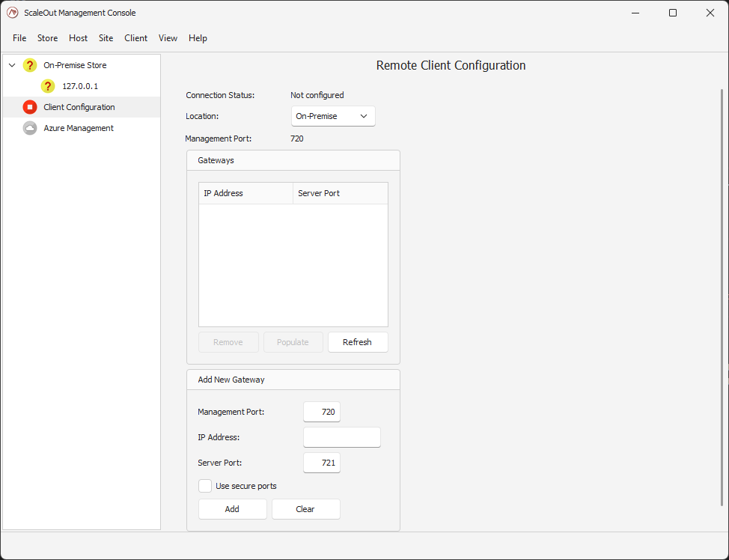This screenshot has width=729, height=560.
Task: Click the Not configured status text
Action: point(317,95)
